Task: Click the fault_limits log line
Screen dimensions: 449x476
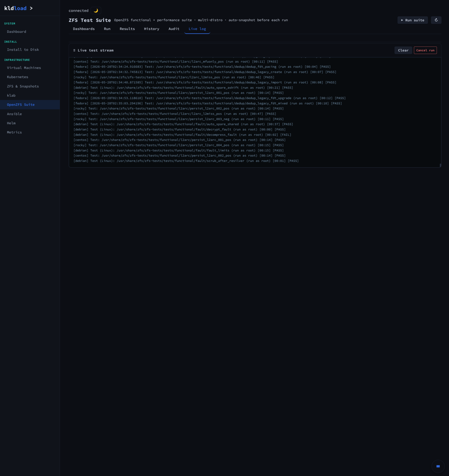Action: click(179, 151)
